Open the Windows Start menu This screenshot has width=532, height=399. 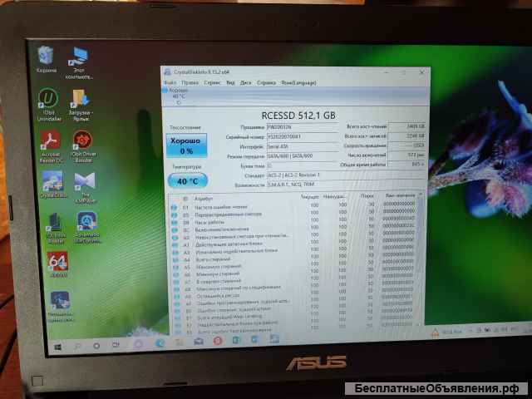(x=58, y=347)
